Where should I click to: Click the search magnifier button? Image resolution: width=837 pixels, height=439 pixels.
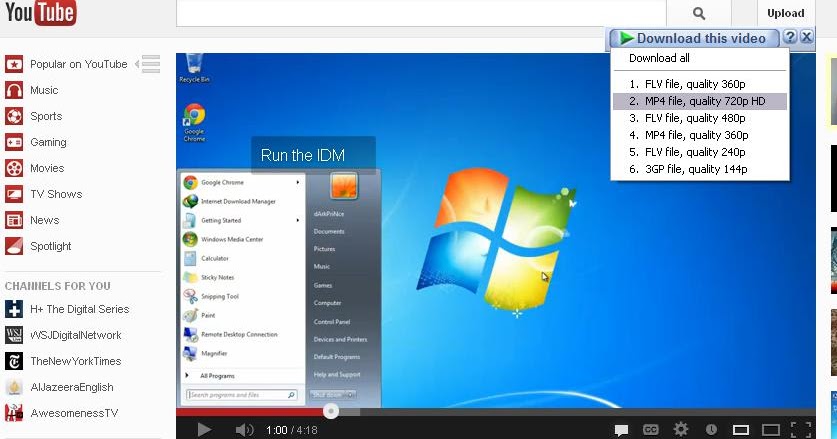(x=699, y=13)
